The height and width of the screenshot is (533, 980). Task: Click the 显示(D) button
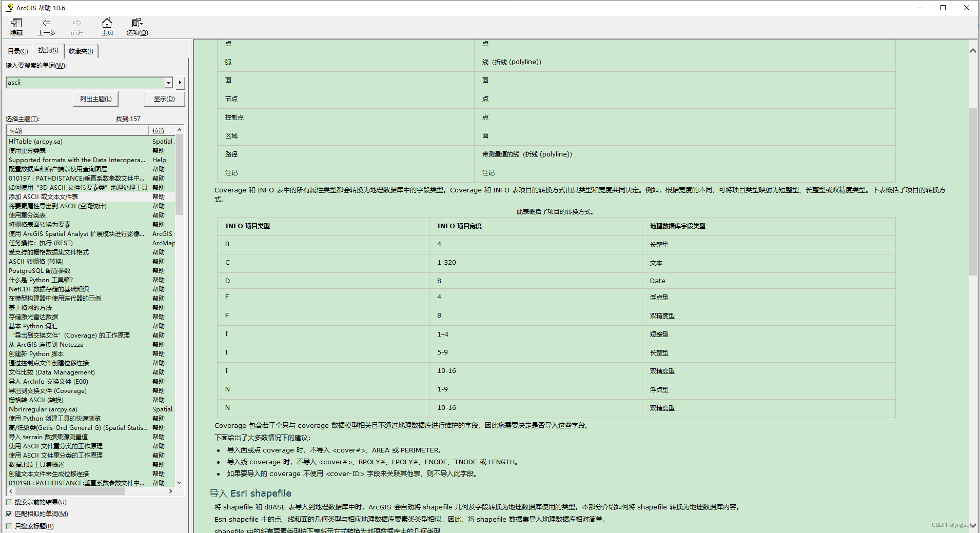(164, 99)
